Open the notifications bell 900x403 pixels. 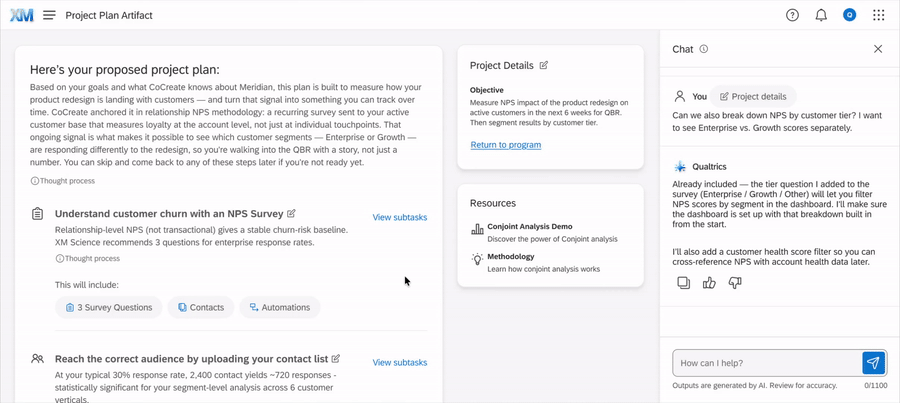(821, 16)
